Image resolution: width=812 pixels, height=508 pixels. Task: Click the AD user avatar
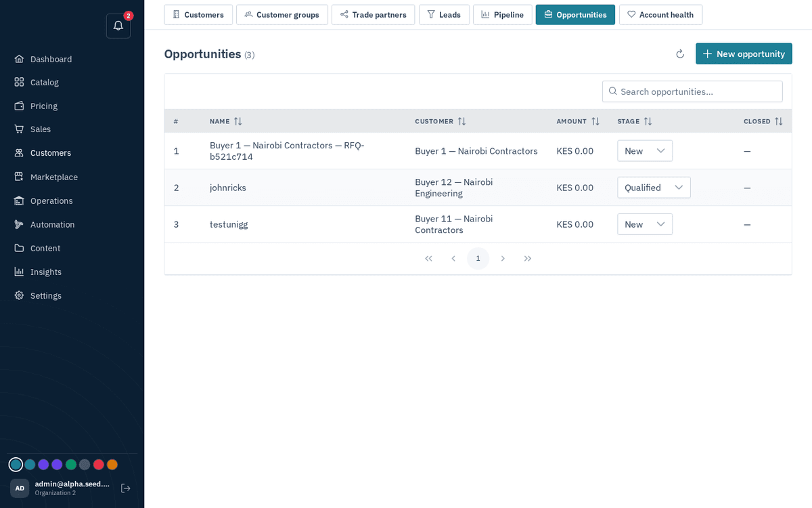[x=20, y=488]
